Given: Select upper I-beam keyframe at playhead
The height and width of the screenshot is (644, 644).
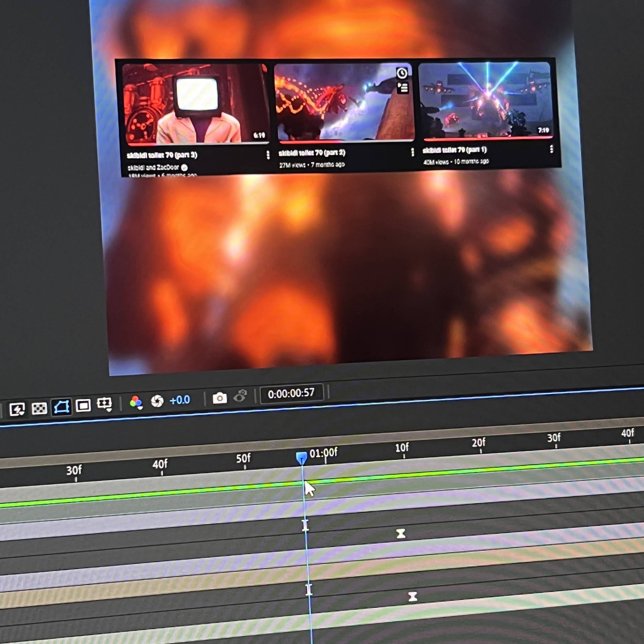Looking at the screenshot, I should [x=305, y=525].
